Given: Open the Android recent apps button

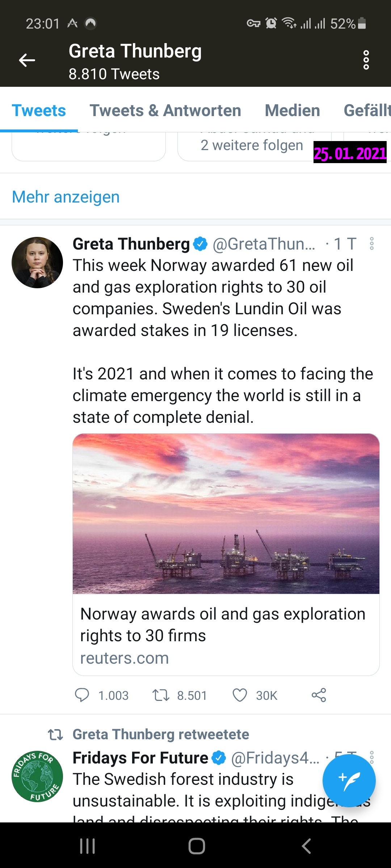Looking at the screenshot, I should [87, 846].
